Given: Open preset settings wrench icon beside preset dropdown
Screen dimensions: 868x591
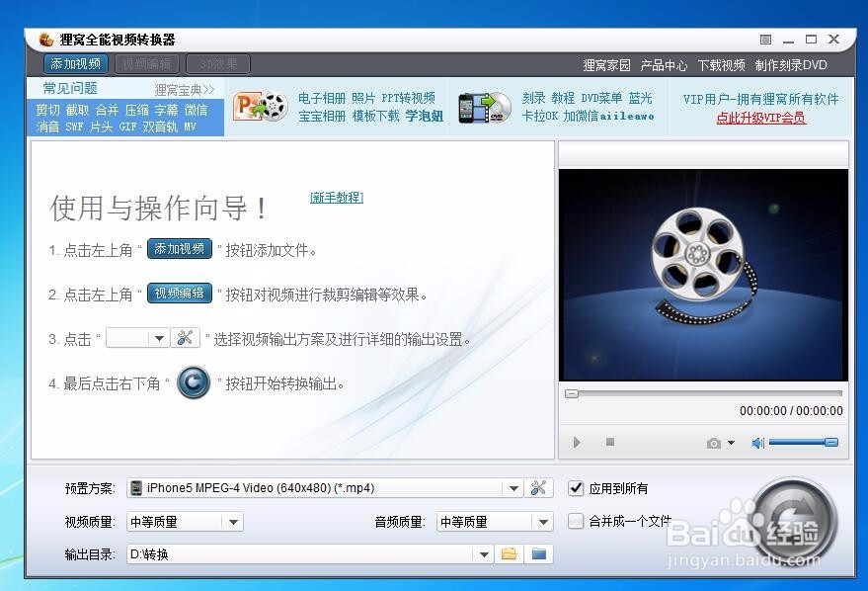Looking at the screenshot, I should (538, 488).
